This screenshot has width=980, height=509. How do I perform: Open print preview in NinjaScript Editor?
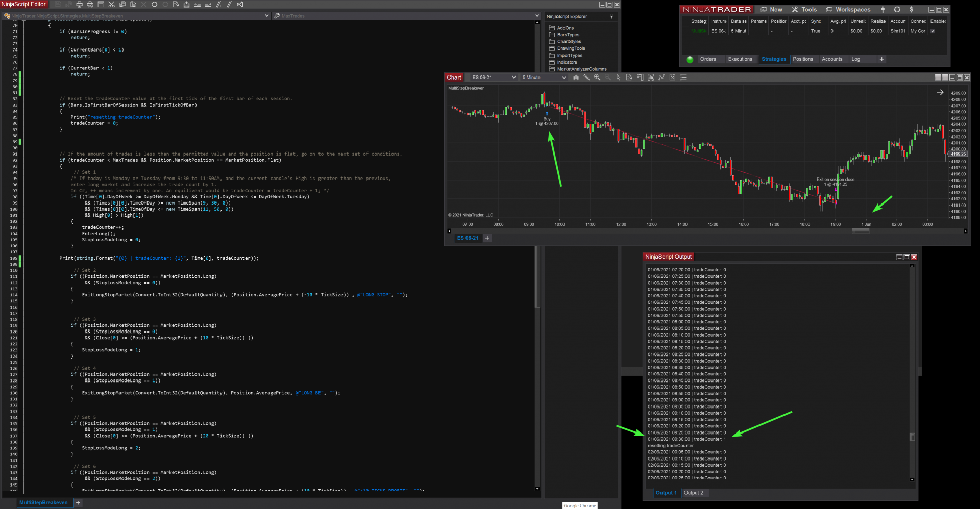pos(90,5)
